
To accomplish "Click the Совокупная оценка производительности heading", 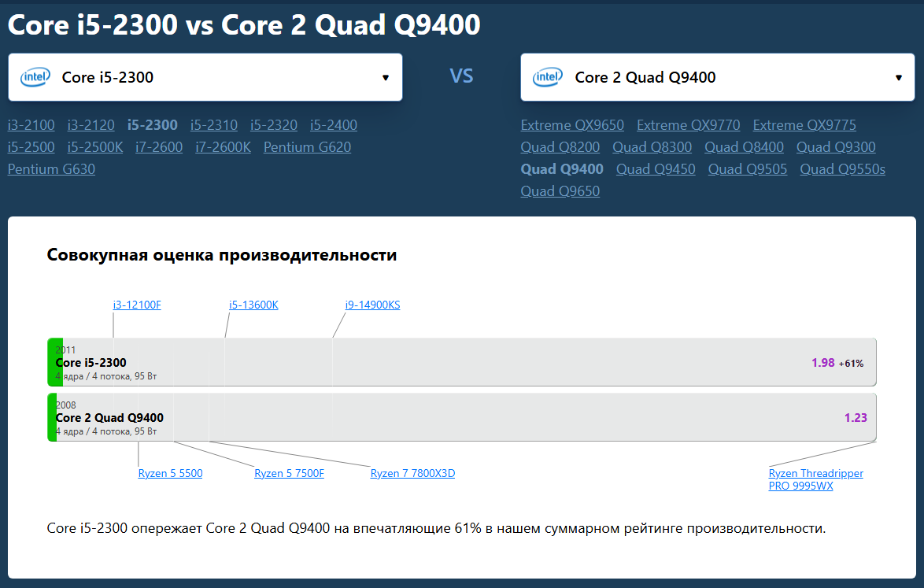I will pos(222,255).
